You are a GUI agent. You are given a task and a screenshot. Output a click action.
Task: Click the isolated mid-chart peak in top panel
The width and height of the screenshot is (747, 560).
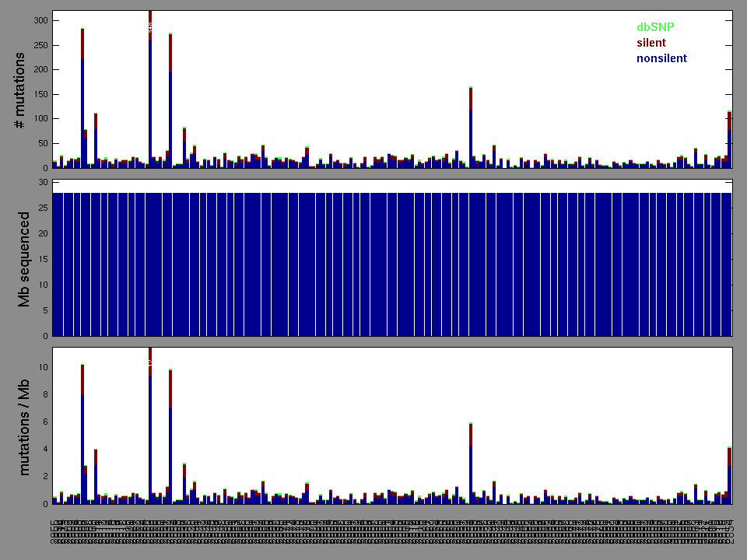click(471, 128)
